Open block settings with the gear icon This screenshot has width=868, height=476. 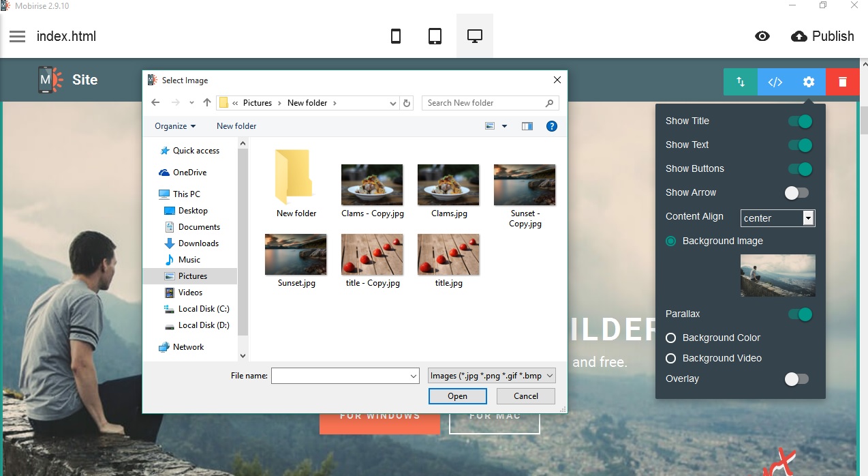point(808,81)
